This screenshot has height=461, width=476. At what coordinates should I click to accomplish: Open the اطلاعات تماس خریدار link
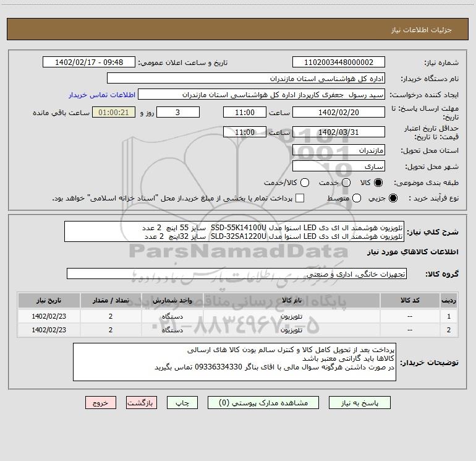(x=102, y=95)
